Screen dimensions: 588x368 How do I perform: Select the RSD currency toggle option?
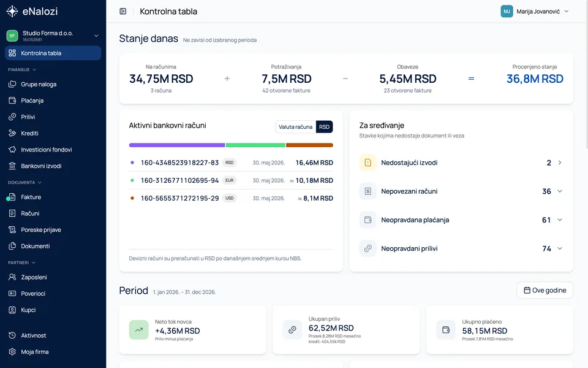coord(325,127)
